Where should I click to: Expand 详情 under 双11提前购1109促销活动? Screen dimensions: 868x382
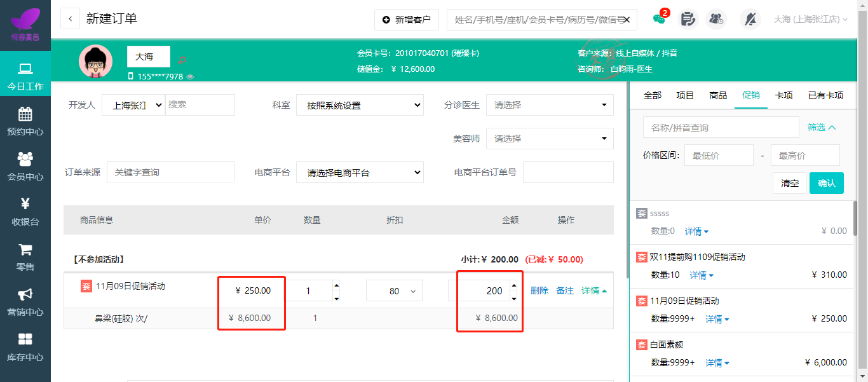click(x=702, y=275)
